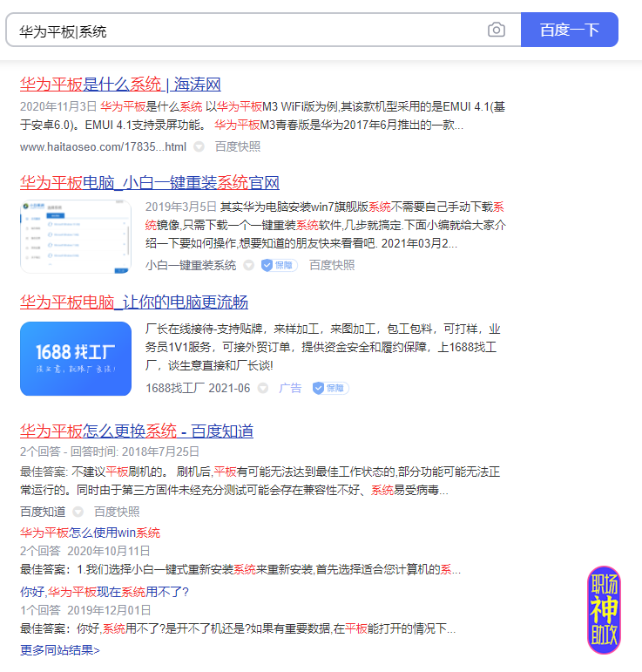The height and width of the screenshot is (672, 642).
Task: Click the 保障 shield badge on the 1688 ad
Action: pos(331,388)
